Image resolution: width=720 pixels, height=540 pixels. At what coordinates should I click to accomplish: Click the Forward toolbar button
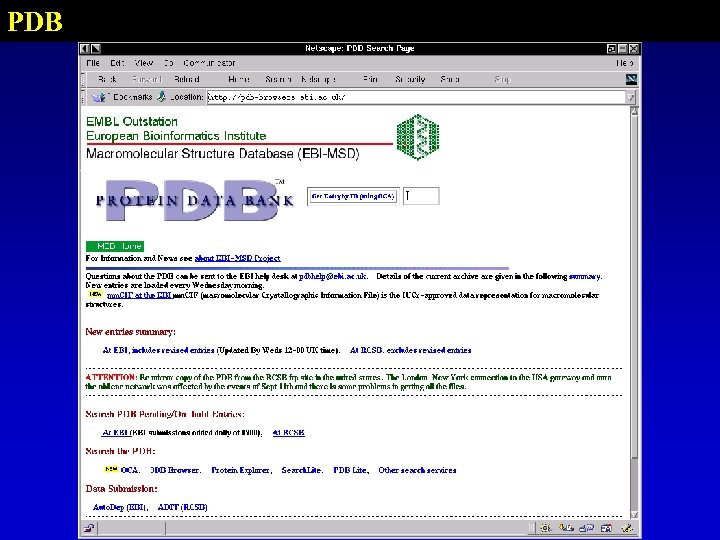click(x=146, y=79)
